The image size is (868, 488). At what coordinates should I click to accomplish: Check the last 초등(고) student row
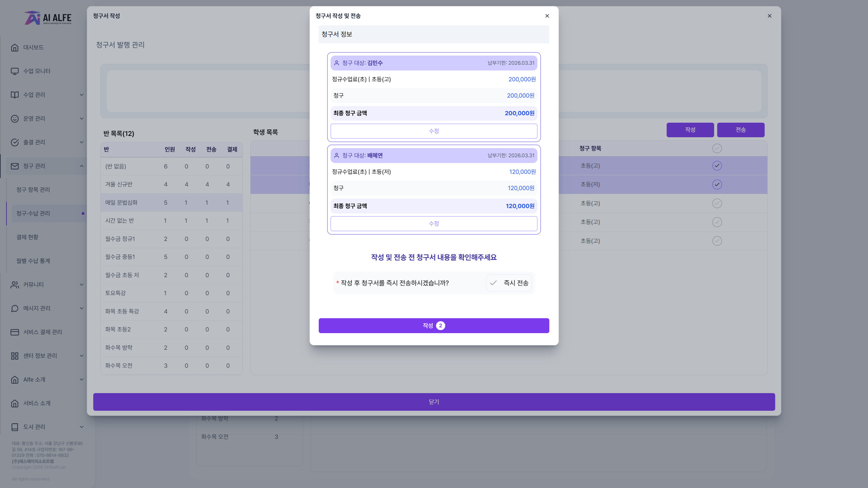[717, 241]
